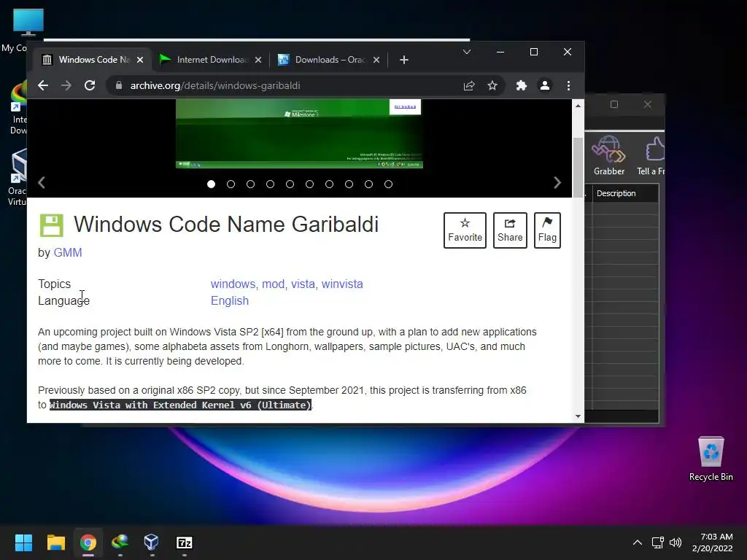The width and height of the screenshot is (747, 560).
Task: Select the Windows Code Name tab
Action: (93, 60)
